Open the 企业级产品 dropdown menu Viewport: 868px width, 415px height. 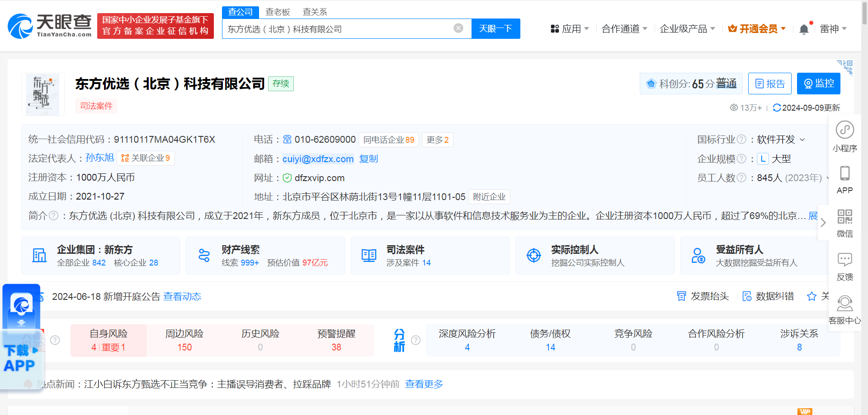(x=687, y=29)
